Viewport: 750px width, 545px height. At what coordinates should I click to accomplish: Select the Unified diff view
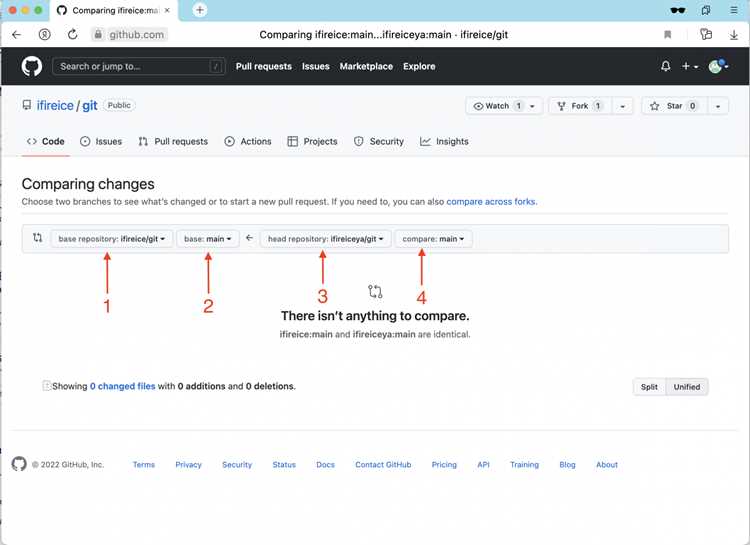coord(687,387)
